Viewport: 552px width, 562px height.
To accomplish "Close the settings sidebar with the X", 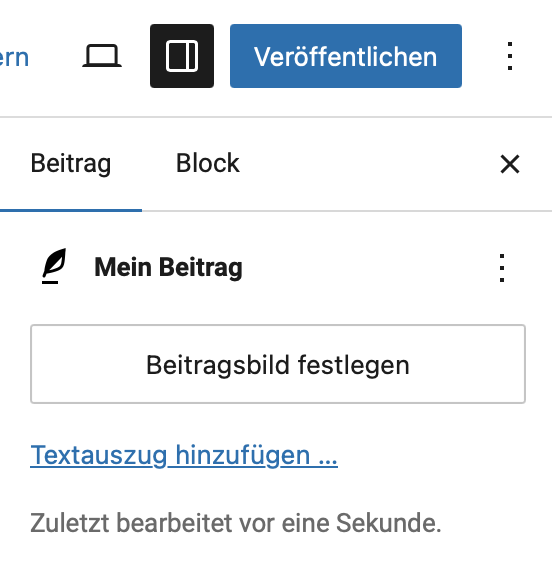I will (510, 165).
